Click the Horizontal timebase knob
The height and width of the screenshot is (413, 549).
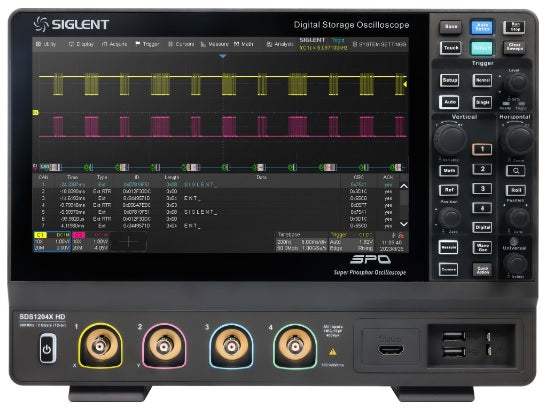[516, 139]
